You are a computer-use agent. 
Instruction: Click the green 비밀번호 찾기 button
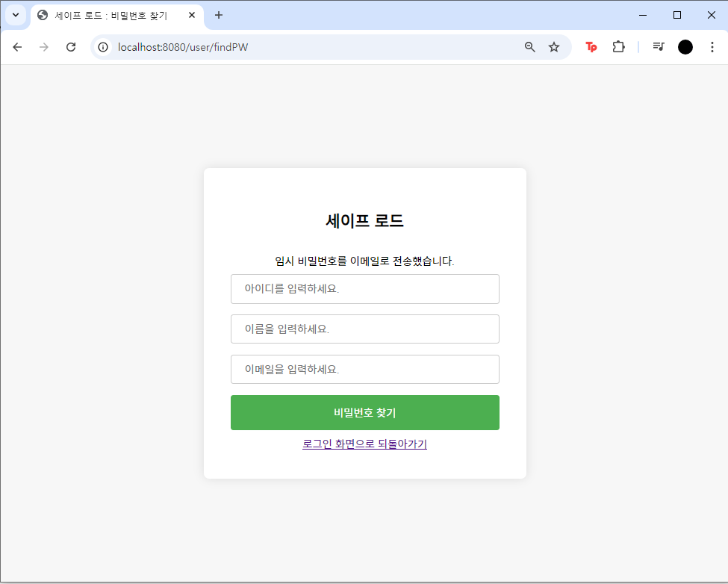pos(365,413)
